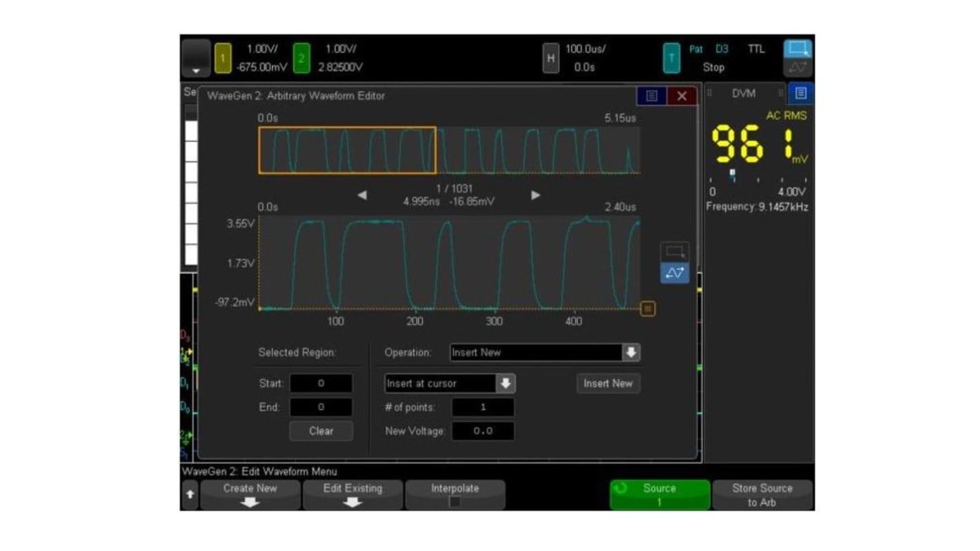Click the 100.0us/ timebase value

click(585, 49)
